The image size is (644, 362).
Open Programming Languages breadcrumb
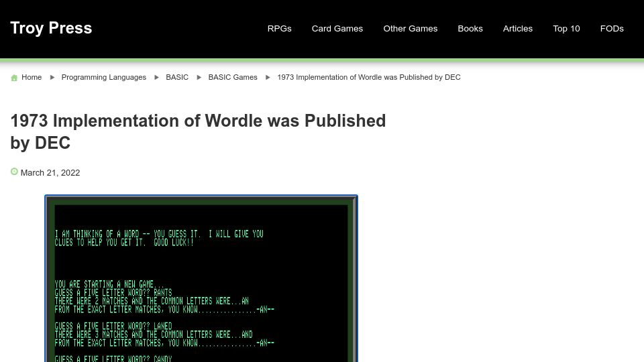coord(104,77)
